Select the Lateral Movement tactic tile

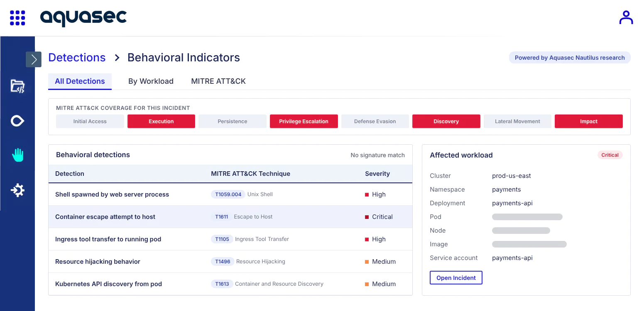point(517,121)
